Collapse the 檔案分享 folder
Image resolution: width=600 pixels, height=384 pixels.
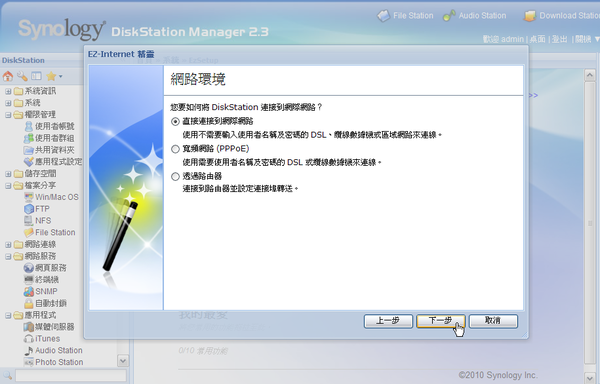click(x=8, y=186)
